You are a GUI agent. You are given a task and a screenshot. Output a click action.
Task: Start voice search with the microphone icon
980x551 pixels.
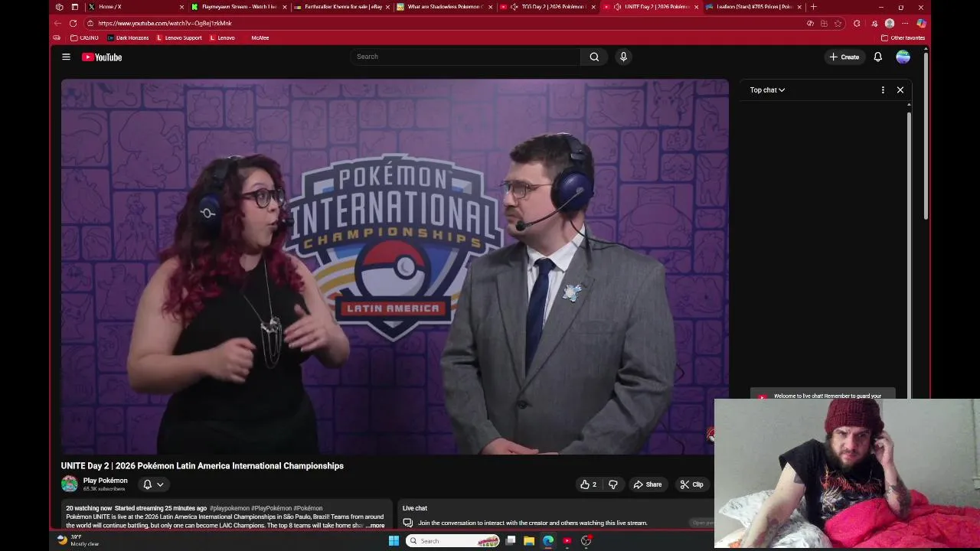coord(623,57)
